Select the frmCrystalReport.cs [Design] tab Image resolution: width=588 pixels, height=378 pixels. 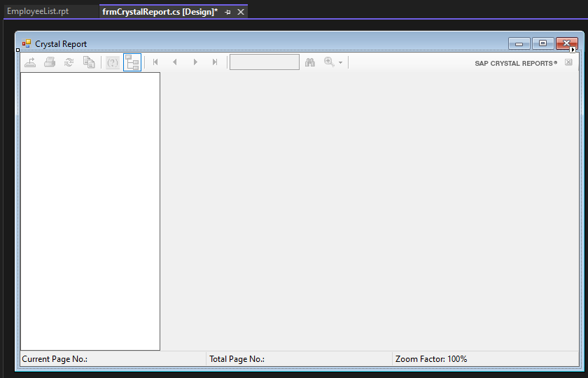coord(160,12)
